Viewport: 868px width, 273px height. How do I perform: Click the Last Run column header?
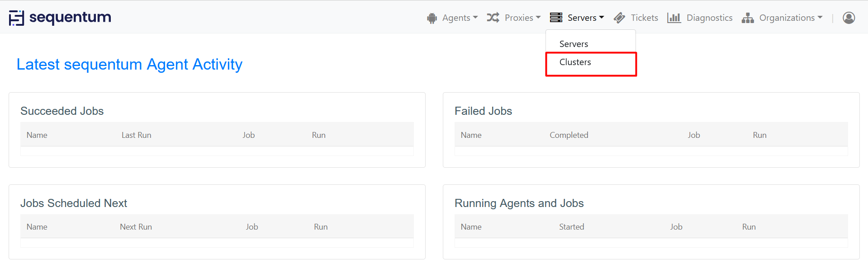pos(136,135)
